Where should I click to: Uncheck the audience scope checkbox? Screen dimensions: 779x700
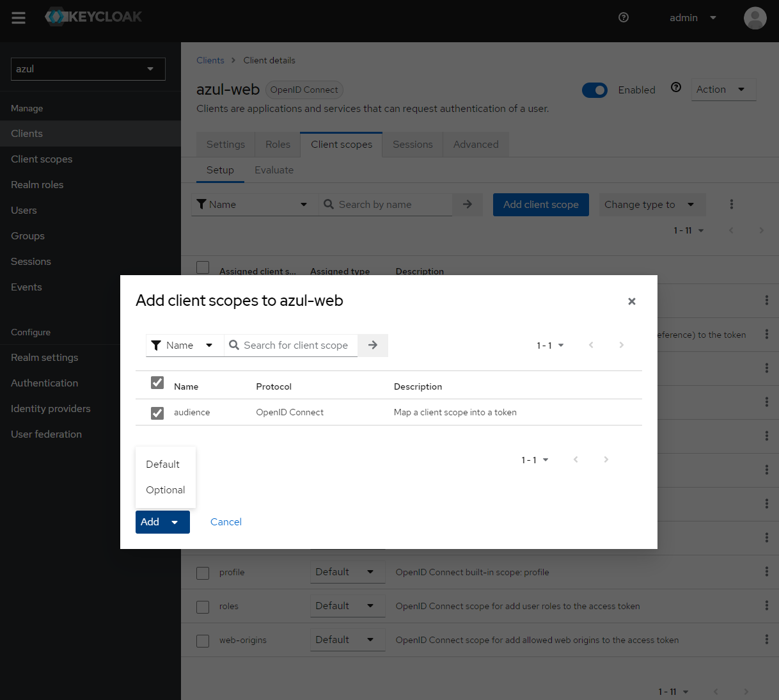coord(157,413)
